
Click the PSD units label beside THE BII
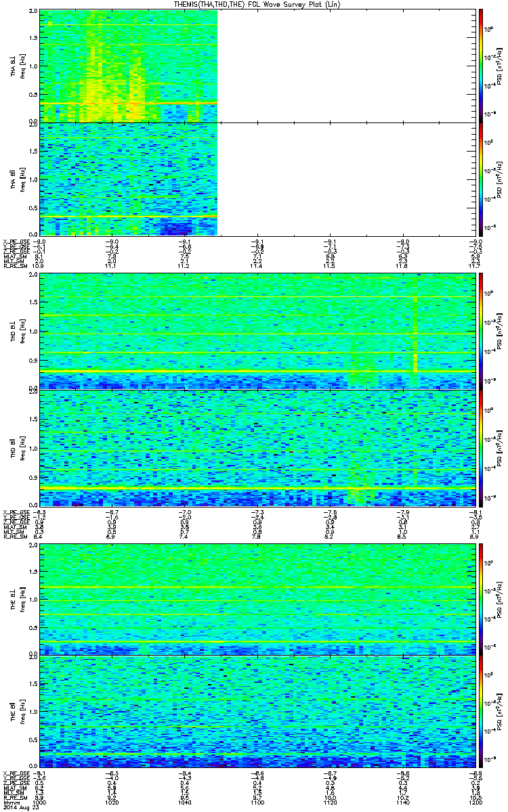tap(499, 712)
